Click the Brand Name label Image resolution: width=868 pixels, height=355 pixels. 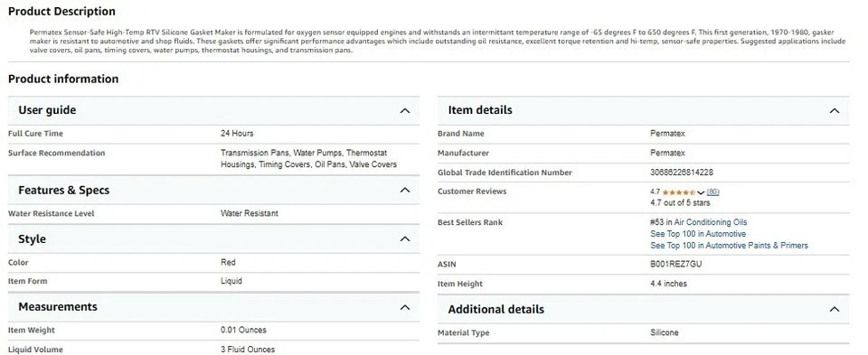(x=460, y=134)
